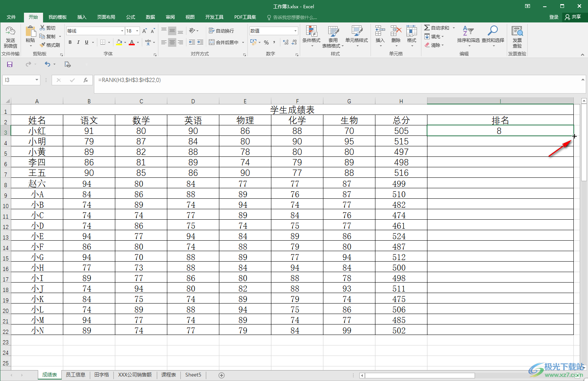Image resolution: width=588 pixels, height=381 pixels.
Task: Click the Delete cells (删除) icon
Action: coord(396,31)
